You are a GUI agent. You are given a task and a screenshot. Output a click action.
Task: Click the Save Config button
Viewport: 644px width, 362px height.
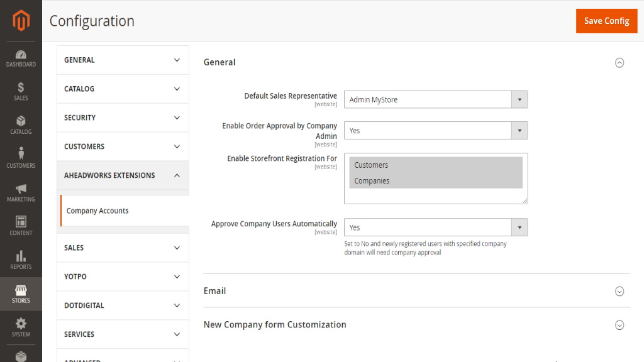tap(607, 21)
